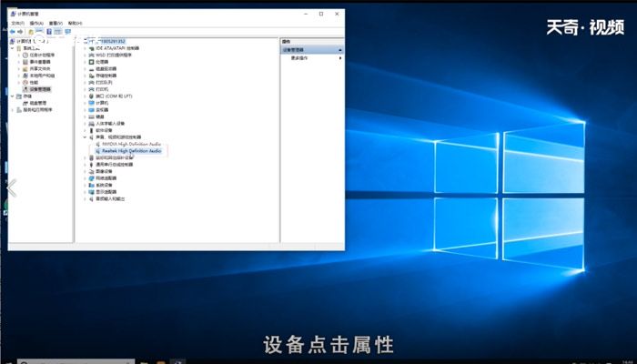
Task: Select the 人体学输入设备 label
Action: [x=110, y=124]
